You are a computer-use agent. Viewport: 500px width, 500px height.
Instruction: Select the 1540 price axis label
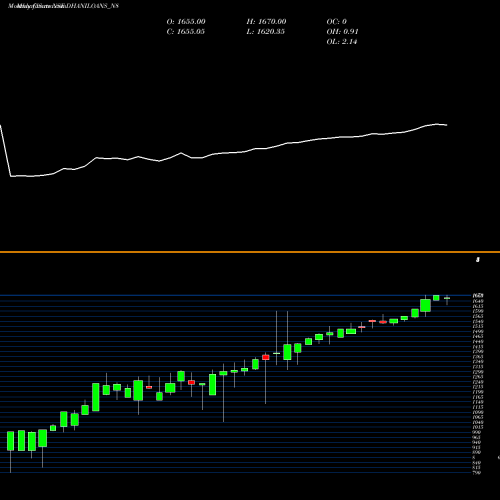tap(478, 321)
